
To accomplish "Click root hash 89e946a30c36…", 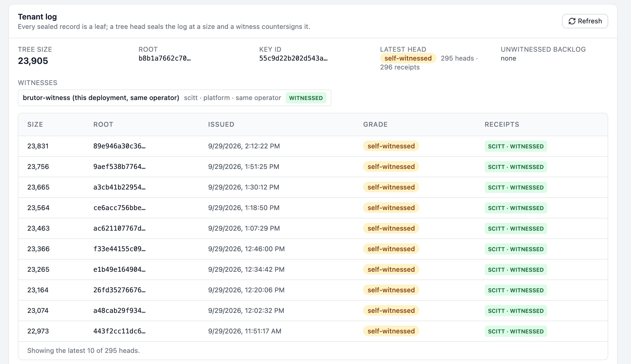I will click(x=120, y=146).
